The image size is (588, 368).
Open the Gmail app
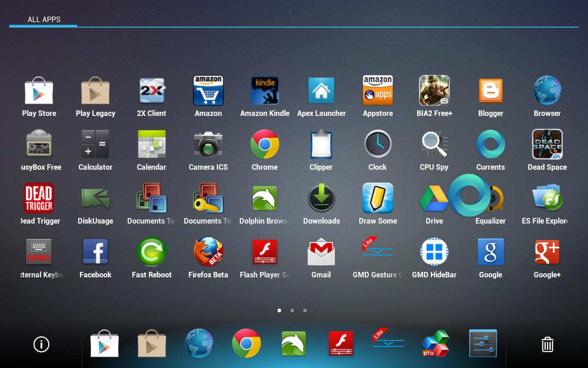(x=321, y=252)
